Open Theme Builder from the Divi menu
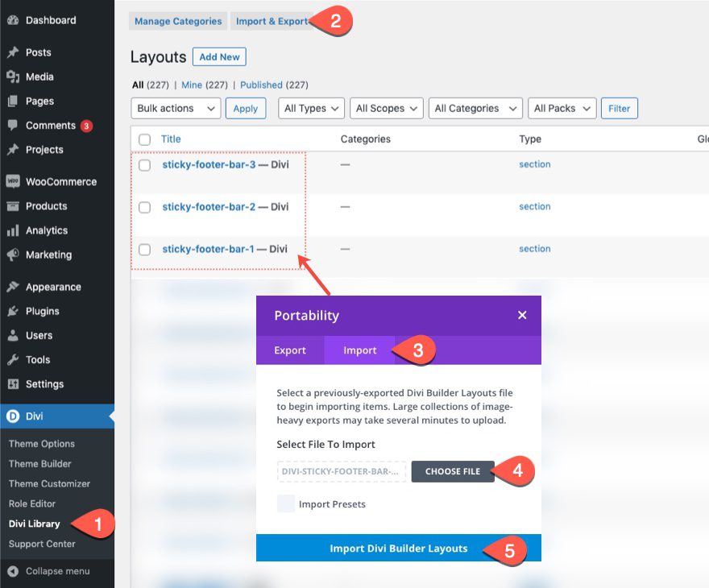This screenshot has width=709, height=588. [x=40, y=463]
